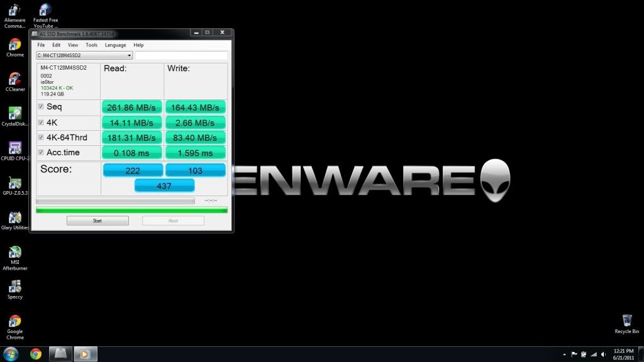Launch CPUID CPU-Z desktop icon
The image size is (644, 362).
coord(15,151)
